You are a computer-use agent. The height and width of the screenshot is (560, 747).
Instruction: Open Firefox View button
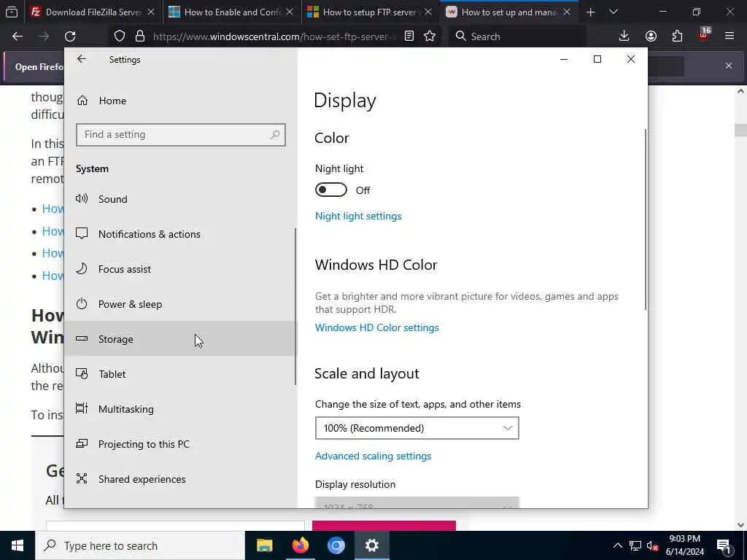(x=12, y=12)
